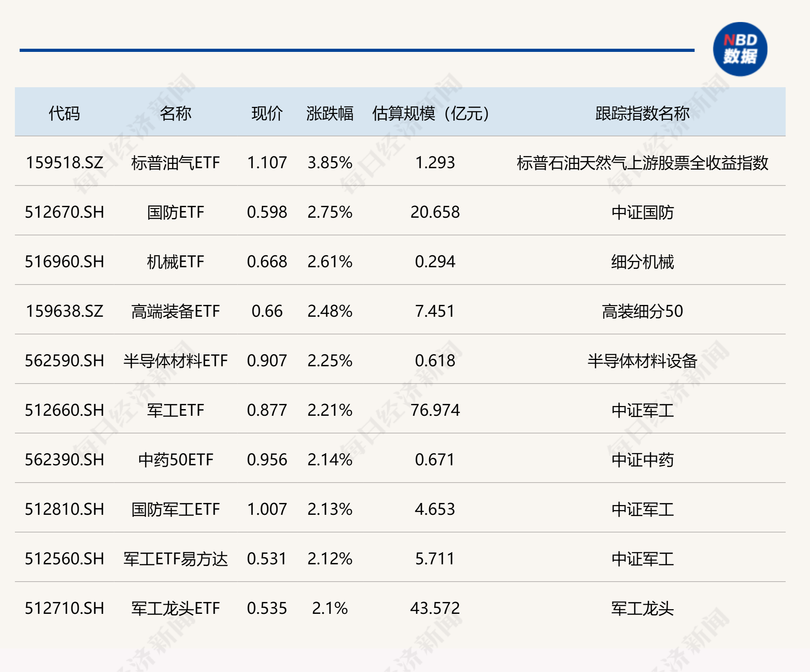Click the 2.21% change value
This screenshot has height=672, width=810.
[x=330, y=410]
